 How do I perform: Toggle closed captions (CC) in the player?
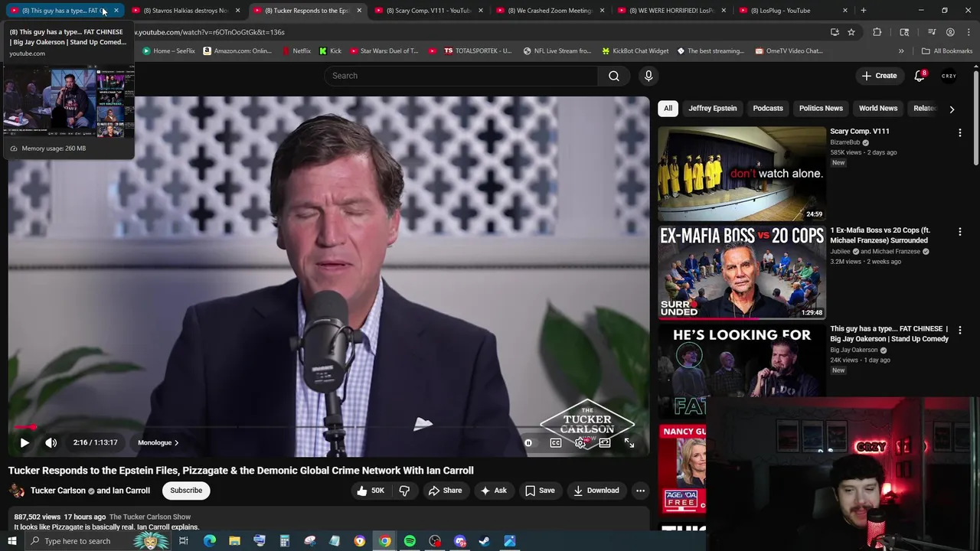pyautogui.click(x=556, y=442)
